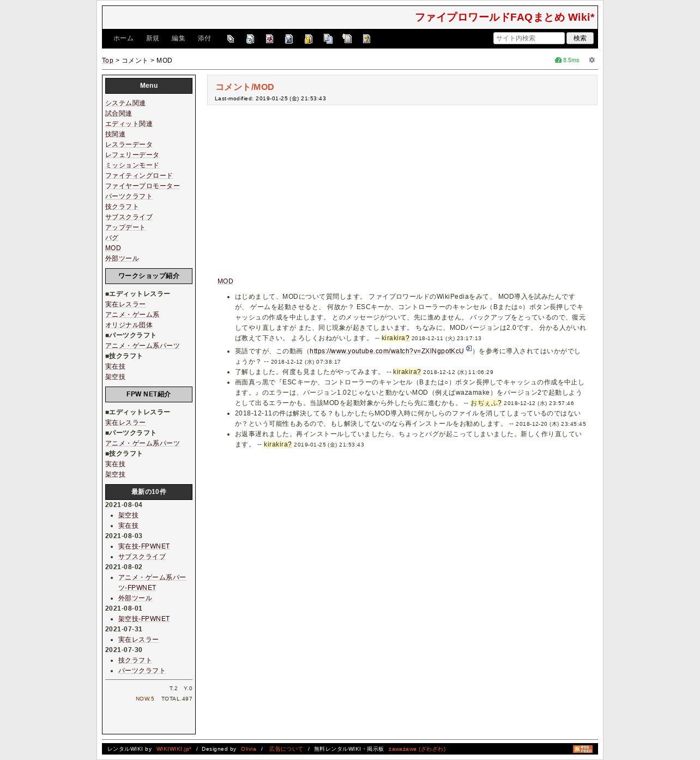Click the NOW.5 counter text
This screenshot has width=700, height=760.
click(145, 699)
